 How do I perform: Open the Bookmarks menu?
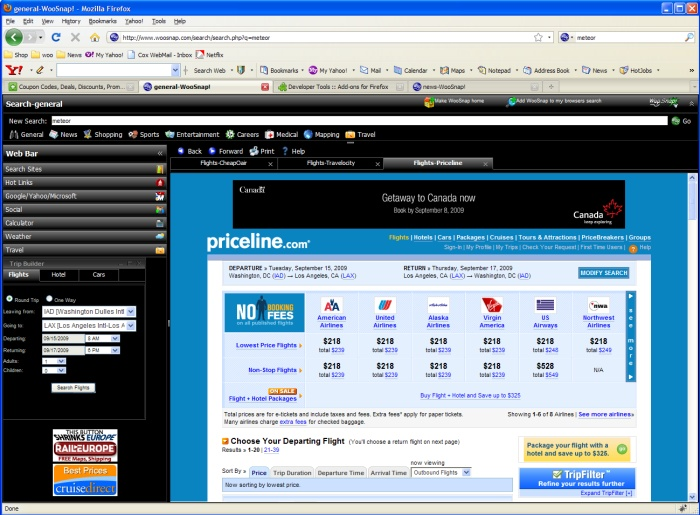click(x=102, y=21)
